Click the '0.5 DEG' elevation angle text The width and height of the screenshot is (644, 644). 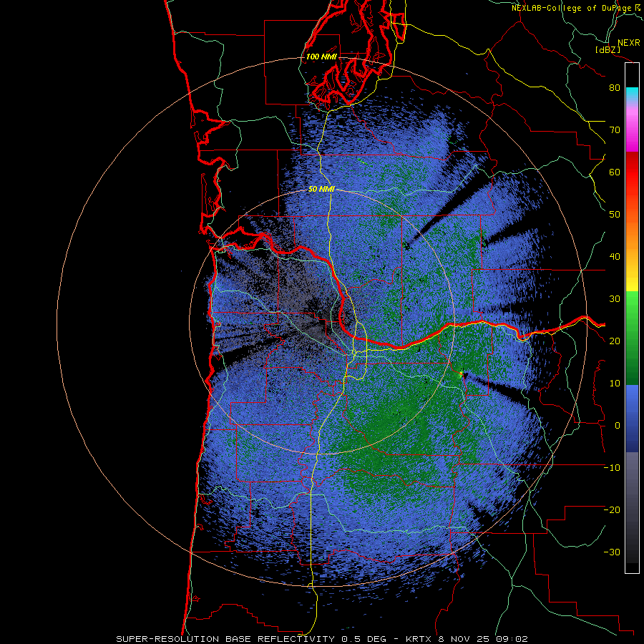click(364, 639)
